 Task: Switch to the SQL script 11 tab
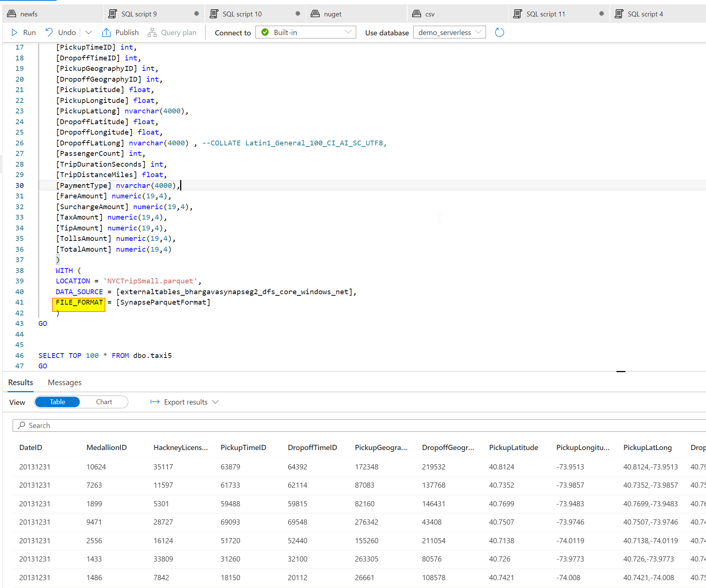546,13
